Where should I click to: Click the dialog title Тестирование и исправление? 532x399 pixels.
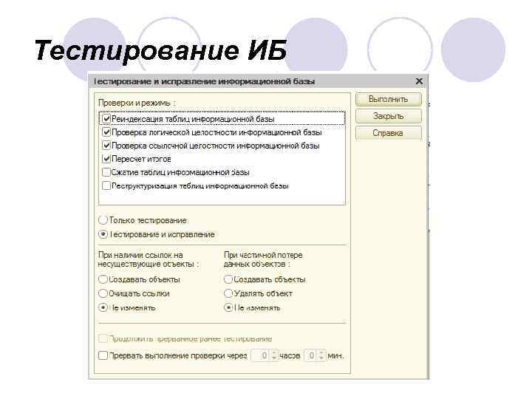tap(204, 81)
